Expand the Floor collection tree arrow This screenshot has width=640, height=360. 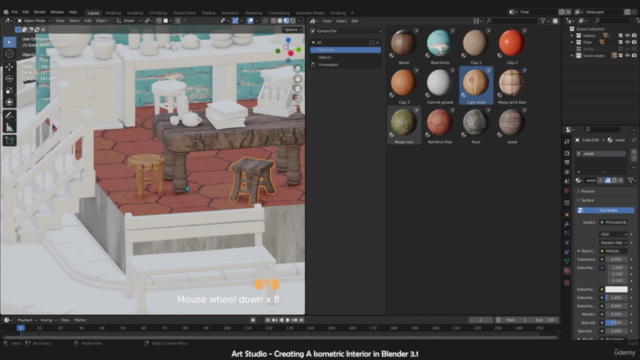(572, 42)
